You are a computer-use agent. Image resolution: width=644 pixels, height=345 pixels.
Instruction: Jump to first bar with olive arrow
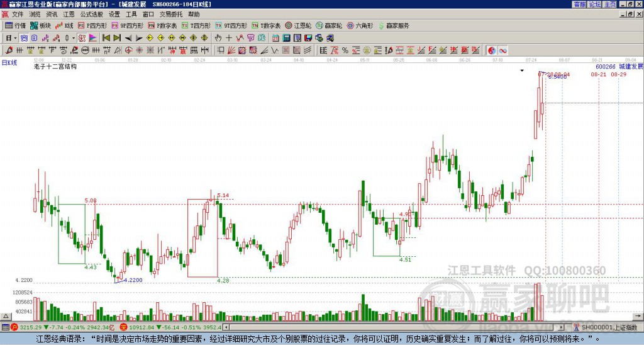pyautogui.click(x=106, y=38)
